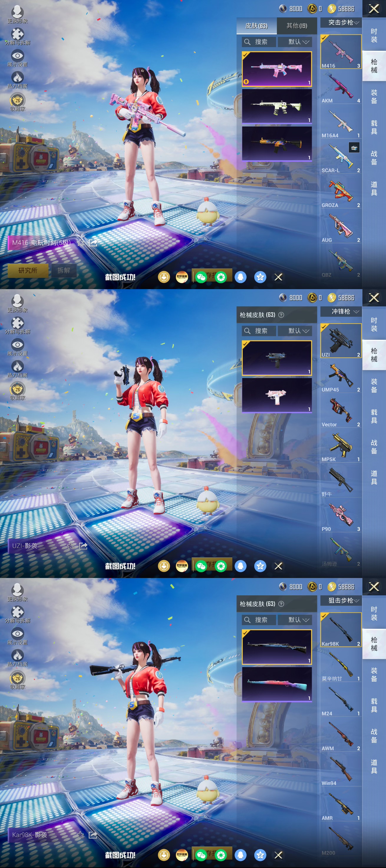The height and width of the screenshot is (868, 386).
Task: Click the share icon beside Kar98K-影袭
Action: pos(93,835)
